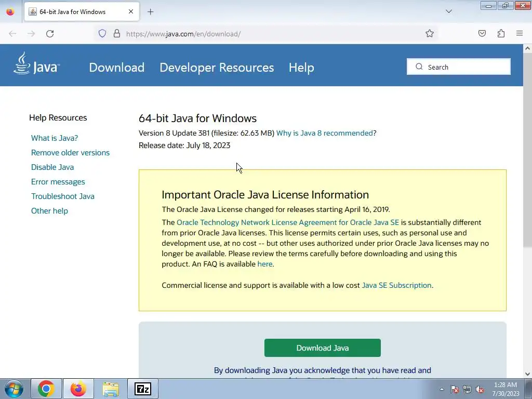This screenshot has height=399, width=532.
Task: Open the FAQ 'here' link
Action: (x=264, y=264)
